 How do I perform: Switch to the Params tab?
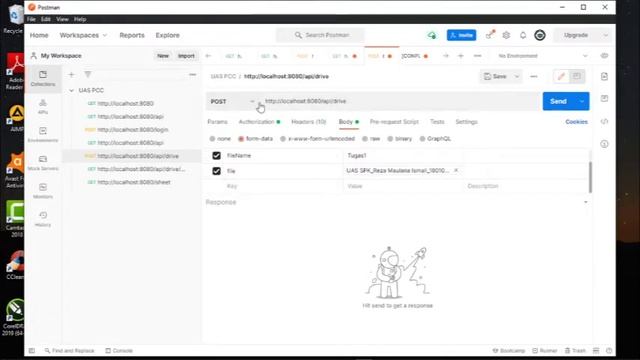218,122
